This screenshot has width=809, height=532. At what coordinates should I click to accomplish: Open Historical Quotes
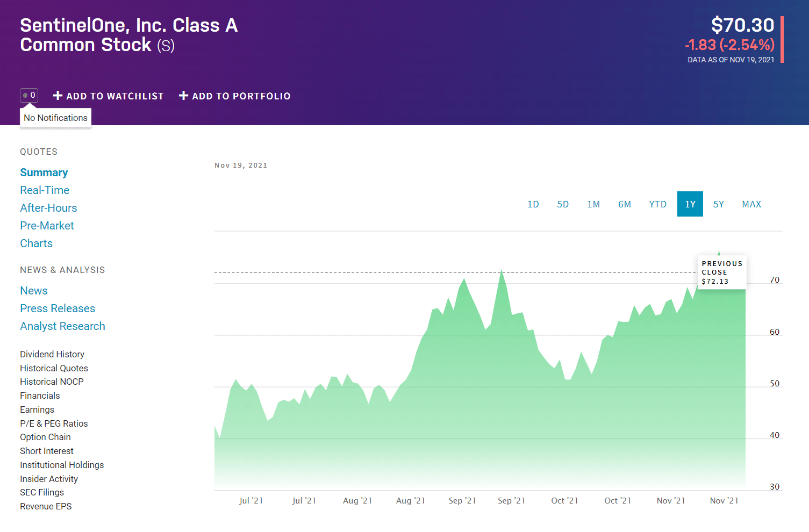(54, 368)
